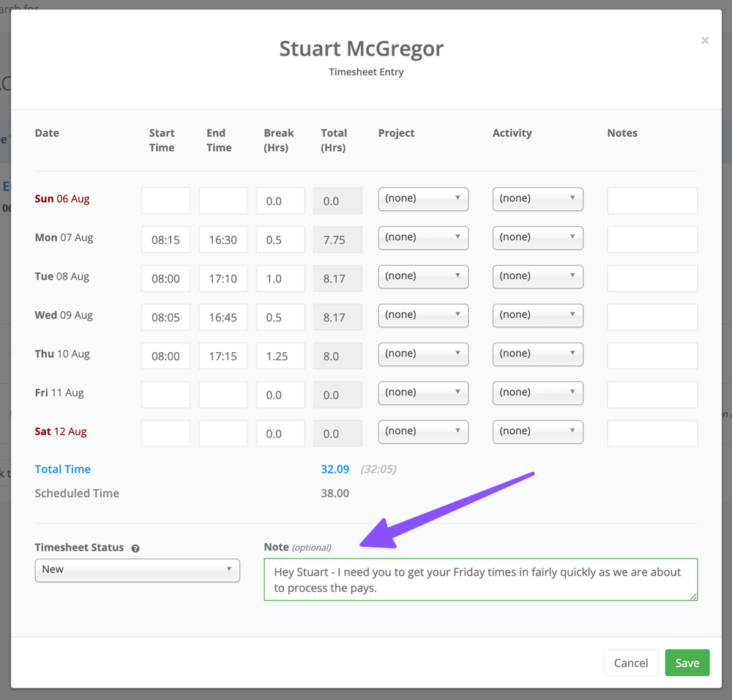This screenshot has width=732, height=700.
Task: Open the Project dropdown for Sun 06 Aug
Action: coord(423,198)
